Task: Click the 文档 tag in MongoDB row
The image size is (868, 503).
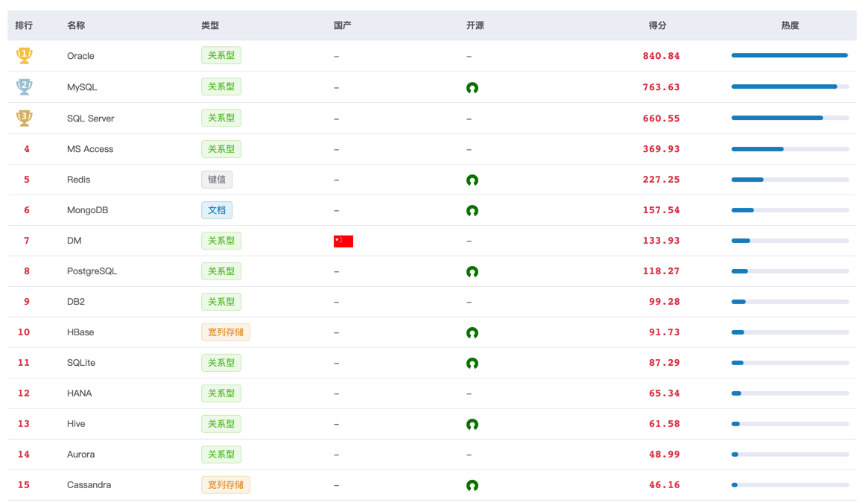Action: (217, 210)
